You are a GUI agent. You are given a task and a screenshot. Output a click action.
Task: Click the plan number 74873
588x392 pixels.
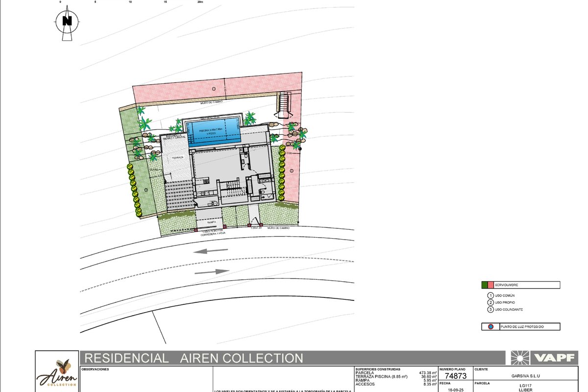[455, 376]
